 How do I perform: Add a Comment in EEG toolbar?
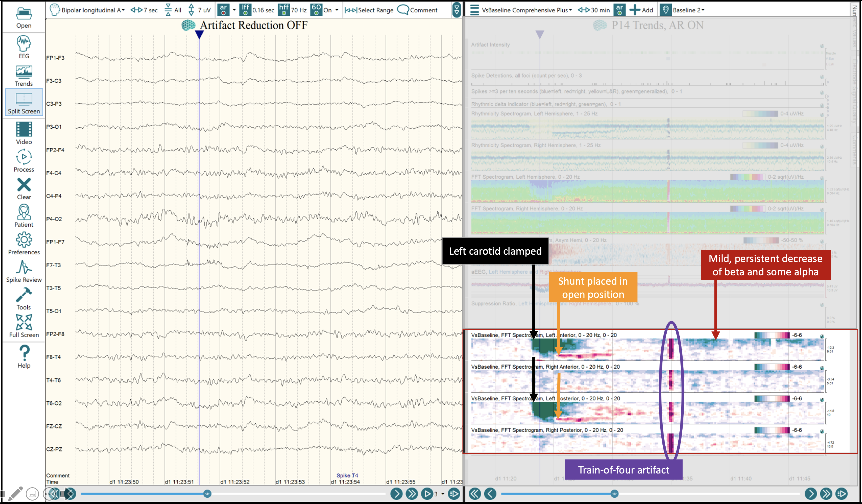pyautogui.click(x=417, y=10)
